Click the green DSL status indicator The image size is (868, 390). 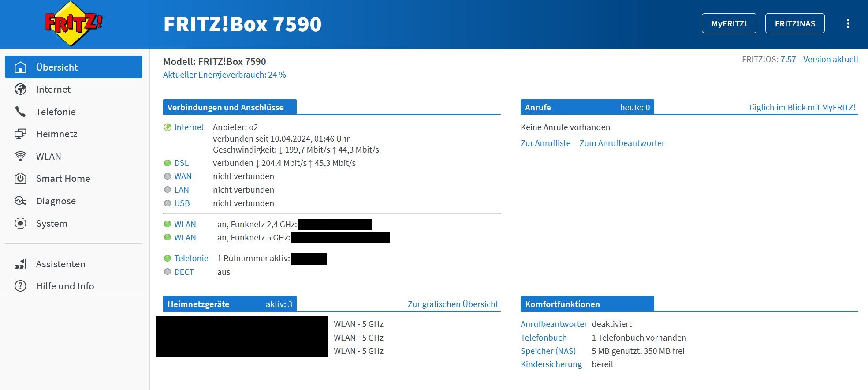(x=168, y=163)
